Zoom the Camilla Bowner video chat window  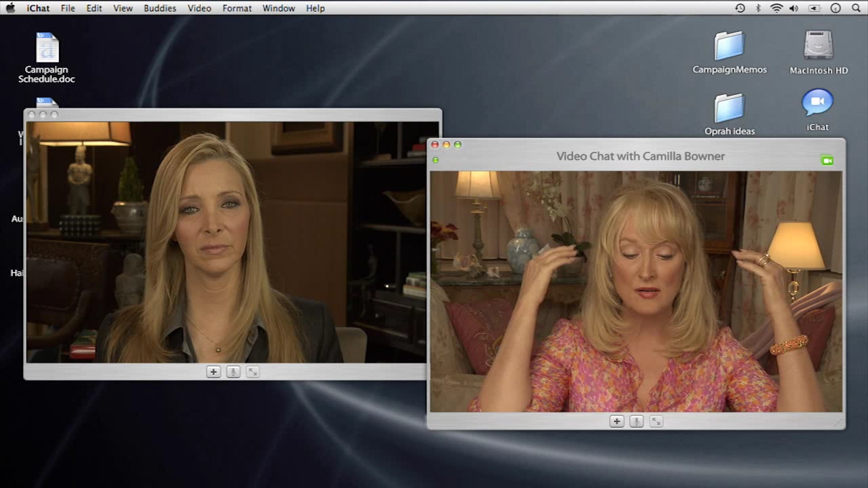pyautogui.click(x=458, y=144)
